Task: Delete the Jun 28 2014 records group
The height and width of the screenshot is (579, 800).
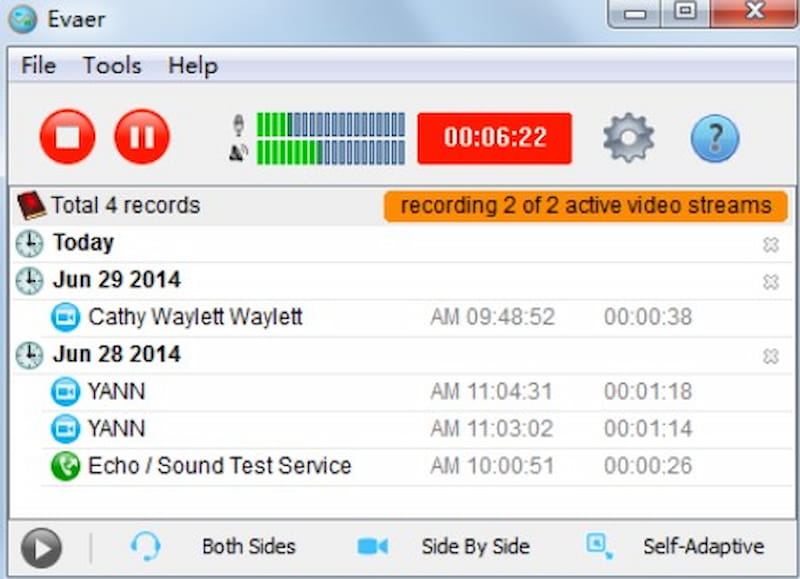Action: [771, 354]
